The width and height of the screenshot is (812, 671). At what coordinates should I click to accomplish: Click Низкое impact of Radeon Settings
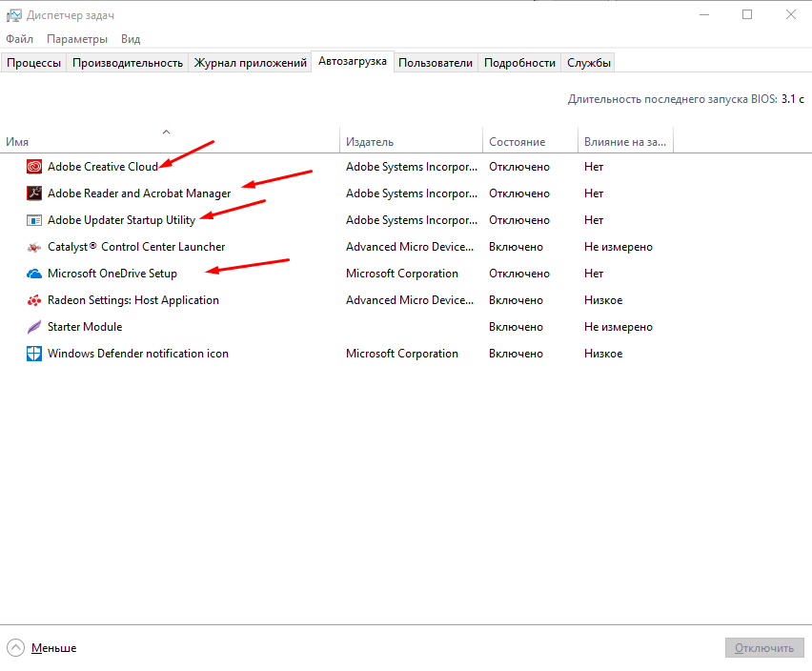pos(603,300)
